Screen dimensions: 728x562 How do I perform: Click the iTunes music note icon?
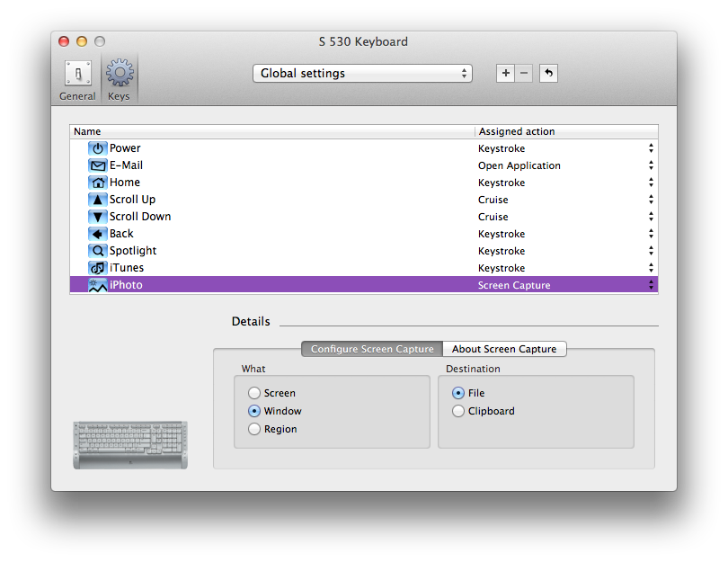[x=97, y=268]
